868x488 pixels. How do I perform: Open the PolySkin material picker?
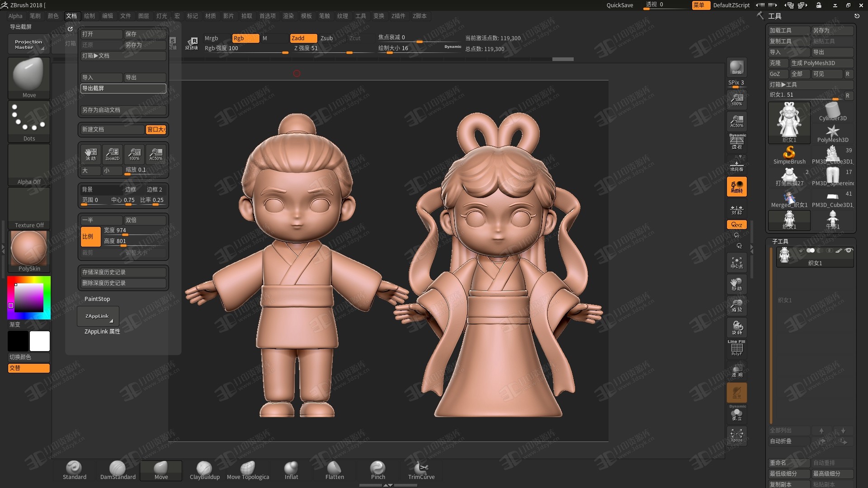tap(29, 251)
